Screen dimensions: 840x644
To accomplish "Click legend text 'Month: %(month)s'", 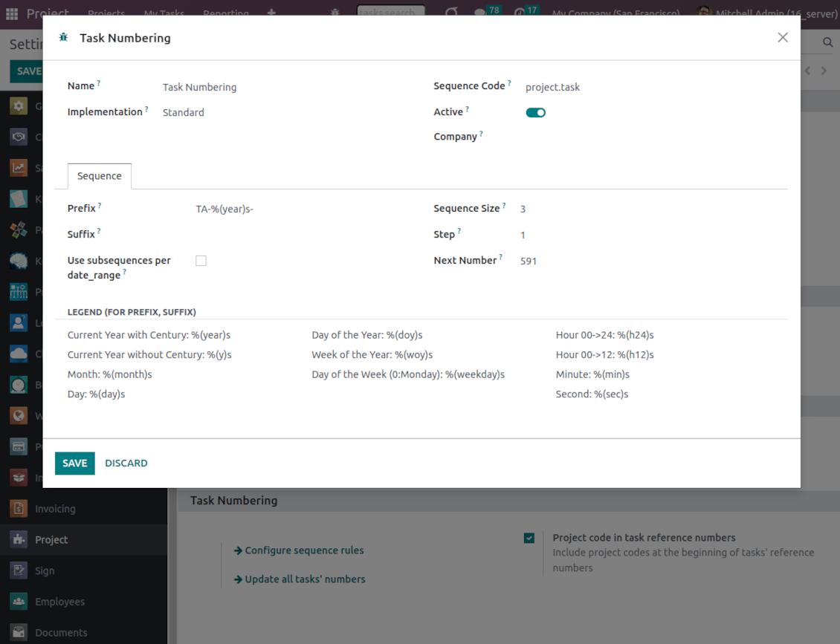I will (110, 374).
